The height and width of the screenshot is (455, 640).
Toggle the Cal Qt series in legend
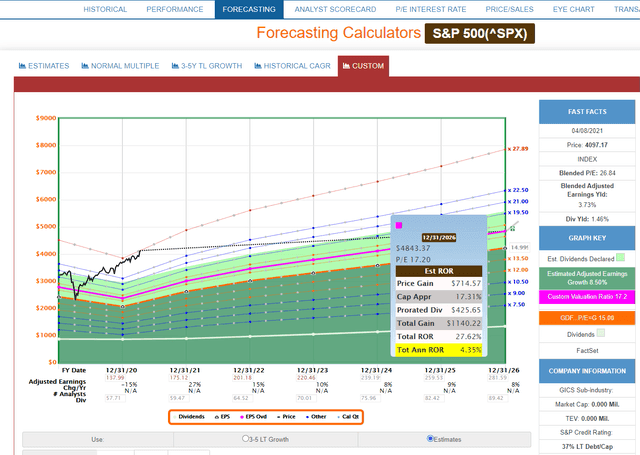[x=348, y=417]
